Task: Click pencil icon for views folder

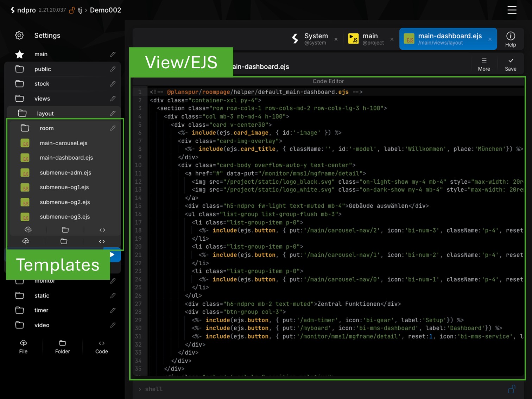Action: coord(113,99)
